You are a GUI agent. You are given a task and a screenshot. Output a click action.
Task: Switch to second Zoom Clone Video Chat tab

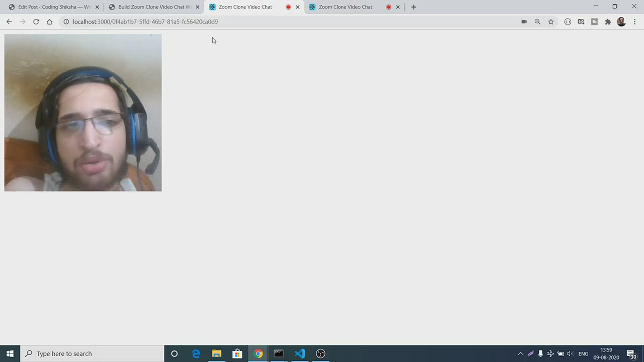click(345, 7)
